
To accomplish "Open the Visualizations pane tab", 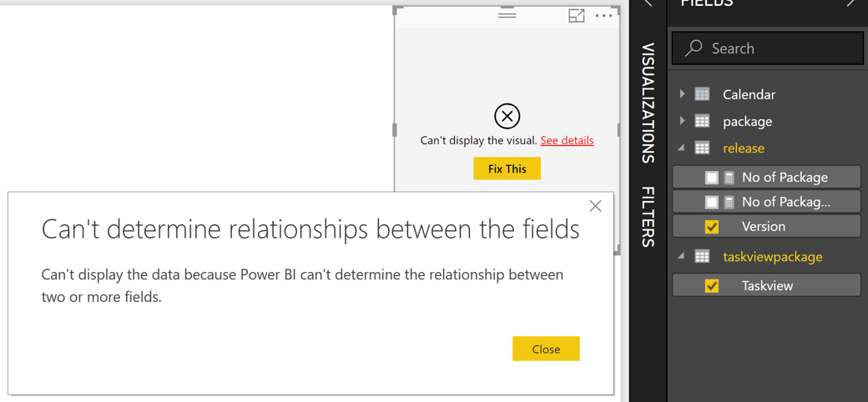I will pos(648,103).
